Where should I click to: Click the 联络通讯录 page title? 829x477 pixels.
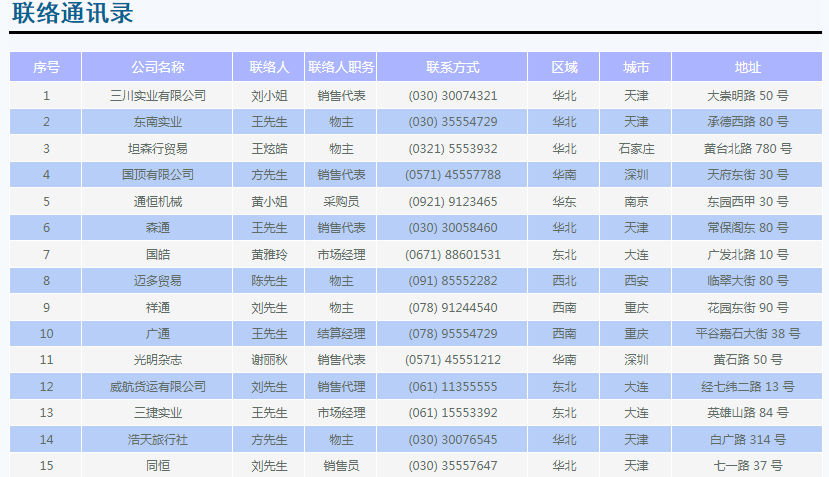(72, 13)
